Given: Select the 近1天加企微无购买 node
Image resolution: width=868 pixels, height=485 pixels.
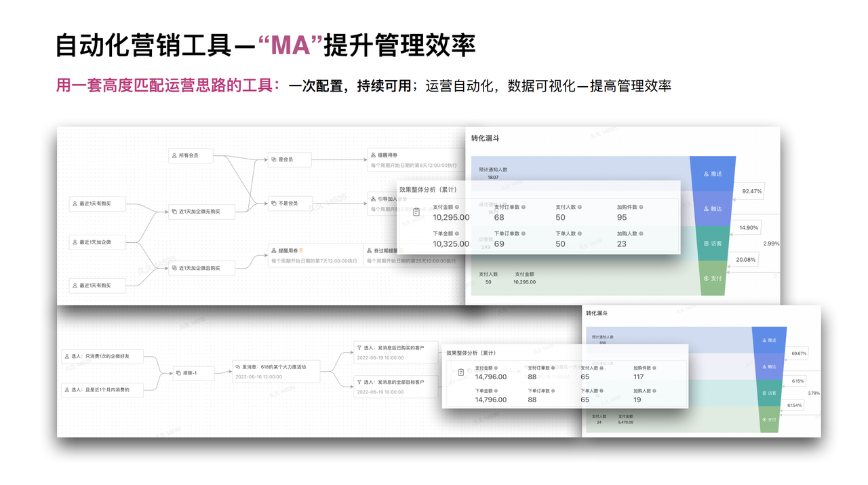Looking at the screenshot, I should point(202,212).
